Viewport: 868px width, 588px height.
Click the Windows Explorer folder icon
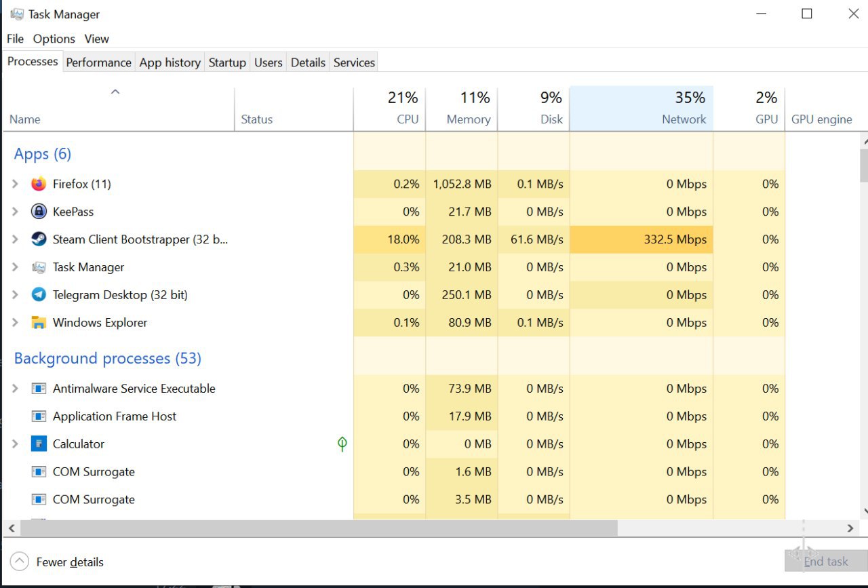tap(39, 323)
